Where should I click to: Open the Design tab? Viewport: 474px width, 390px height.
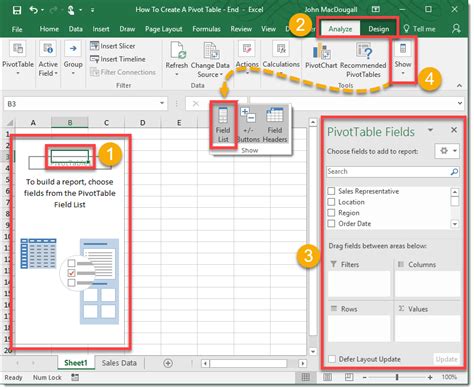click(x=378, y=29)
